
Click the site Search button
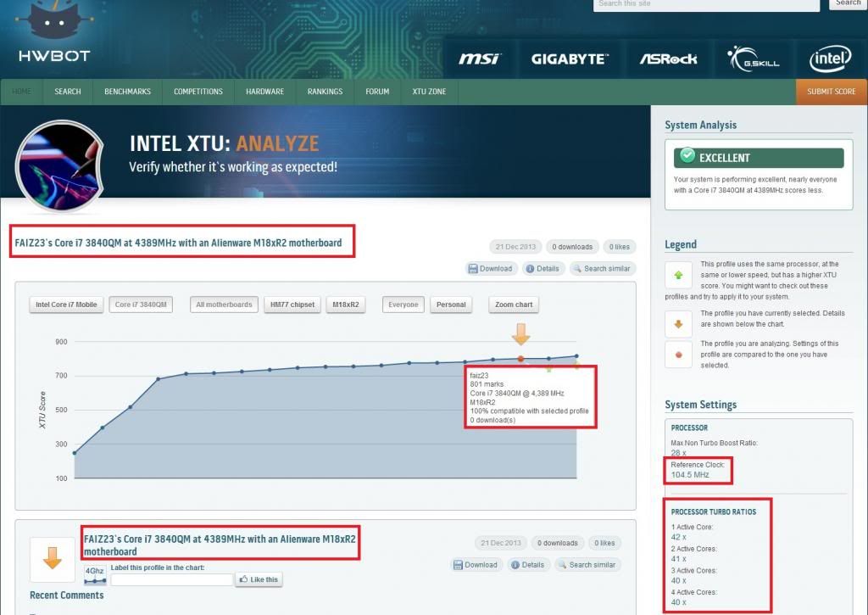pos(848,3)
